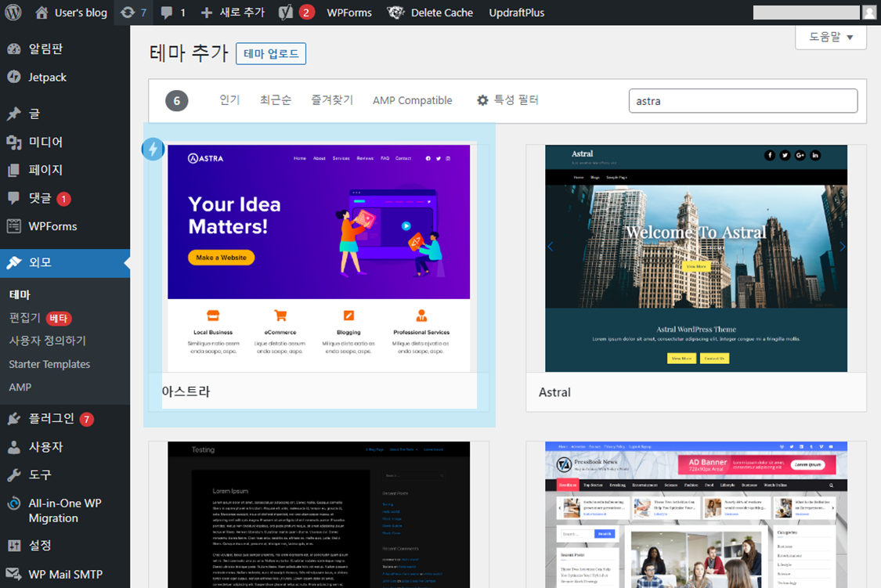Image resolution: width=881 pixels, height=588 pixels.
Task: Open the PressBook News theme thumbnail
Action: coord(696,514)
